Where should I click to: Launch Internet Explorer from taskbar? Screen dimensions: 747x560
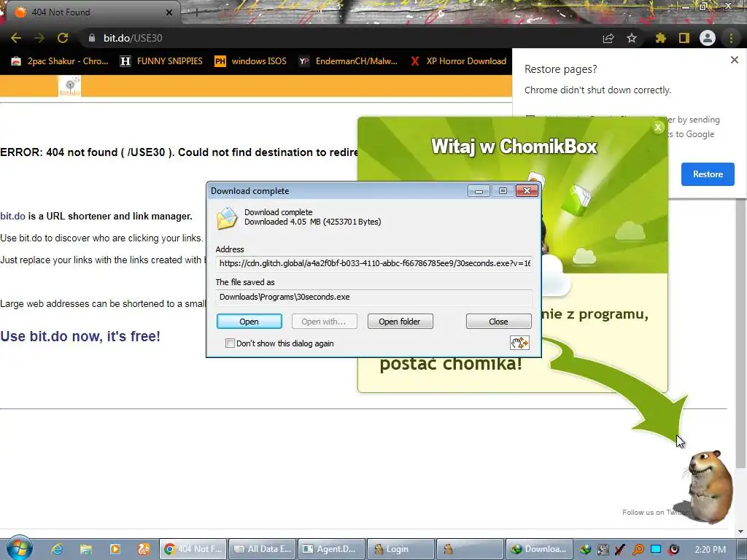(x=57, y=549)
